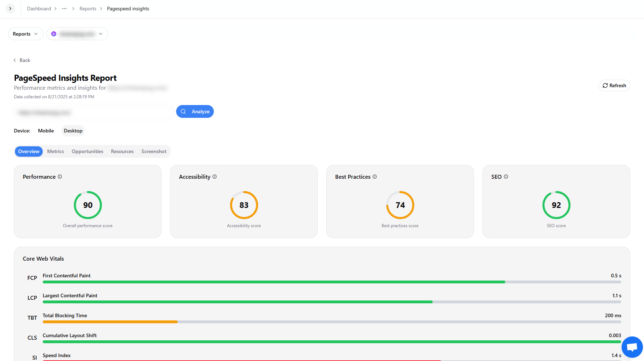Expand the sidebar with the chevron icon
The width and height of the screenshot is (644, 361).
coord(10,9)
